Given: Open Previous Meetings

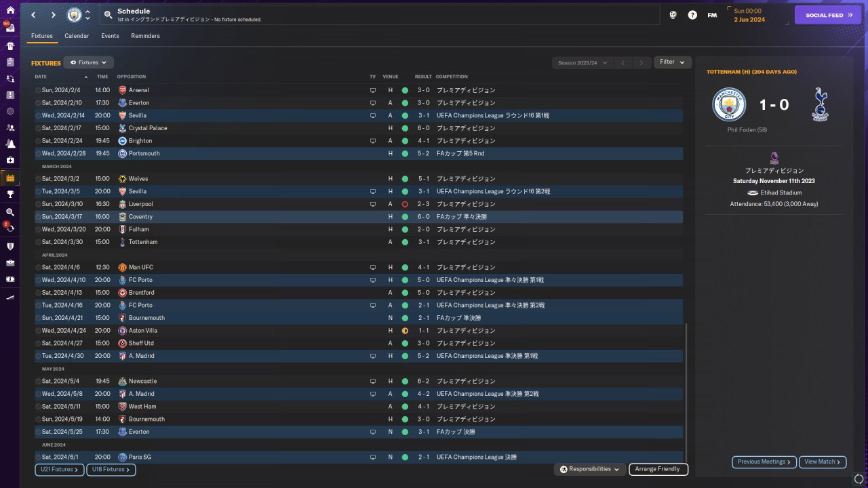Looking at the screenshot, I should (x=764, y=462).
